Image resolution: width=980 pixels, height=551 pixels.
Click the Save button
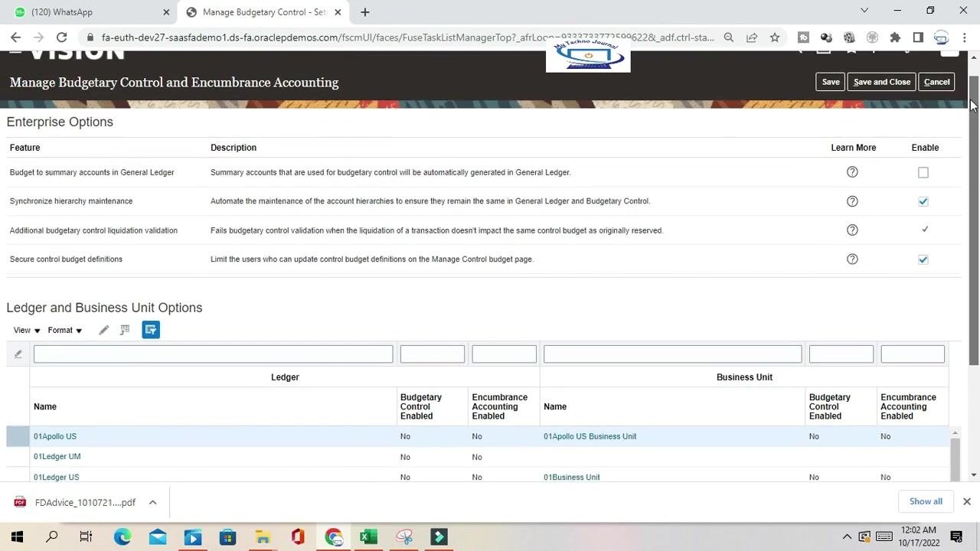click(831, 82)
